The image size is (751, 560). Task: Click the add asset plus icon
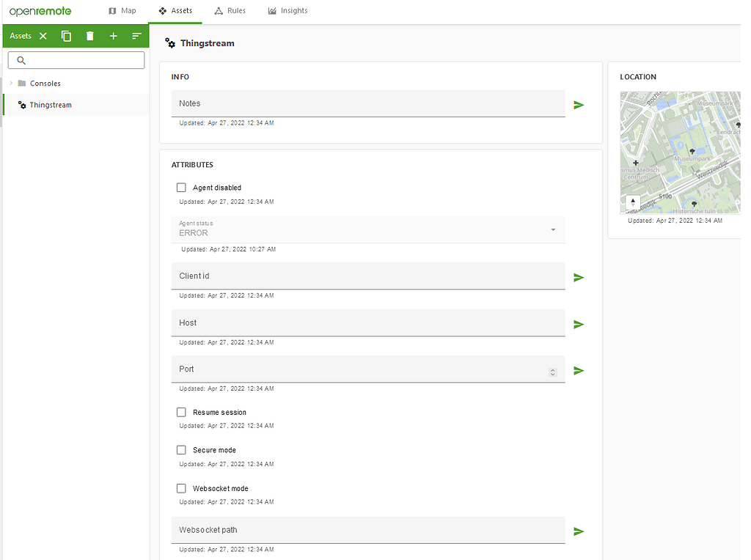pos(113,36)
